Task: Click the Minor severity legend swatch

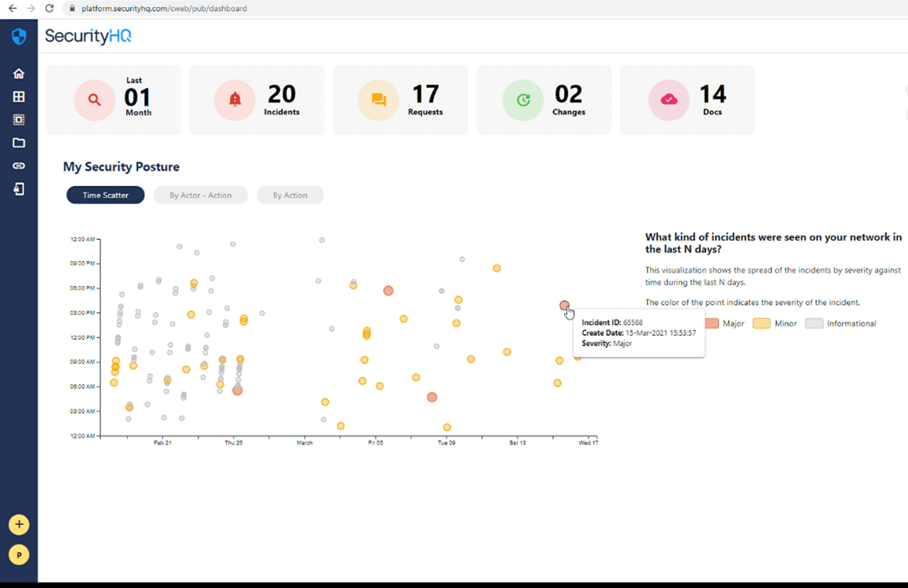Action: tap(762, 323)
